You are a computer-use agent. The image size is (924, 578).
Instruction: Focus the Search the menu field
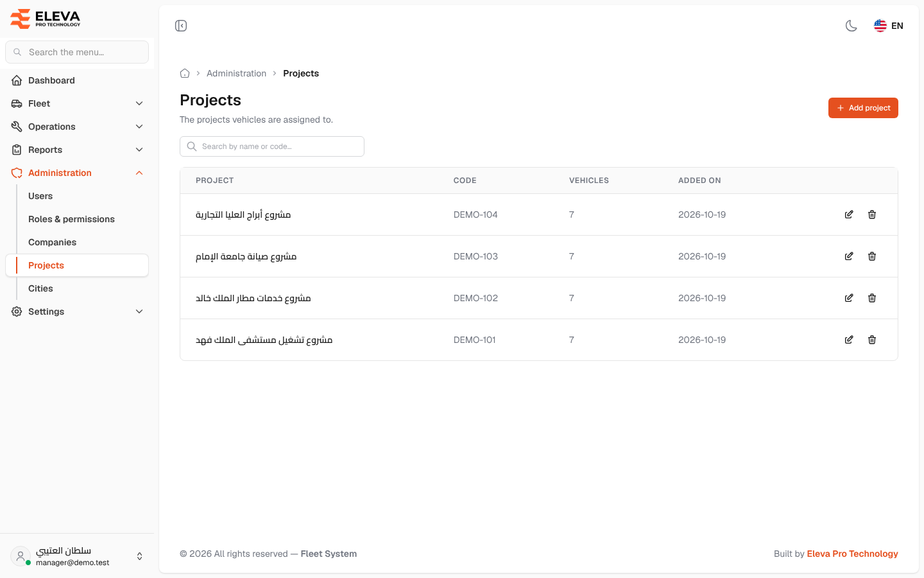pyautogui.click(x=77, y=52)
